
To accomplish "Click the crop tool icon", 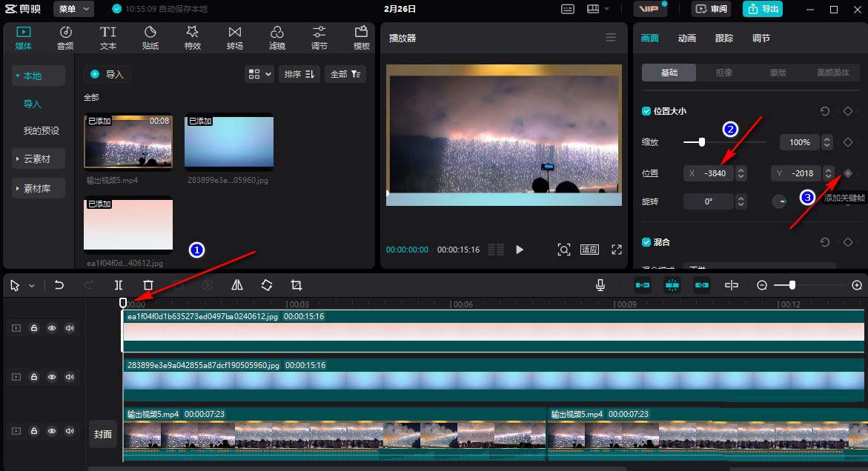I will [296, 285].
